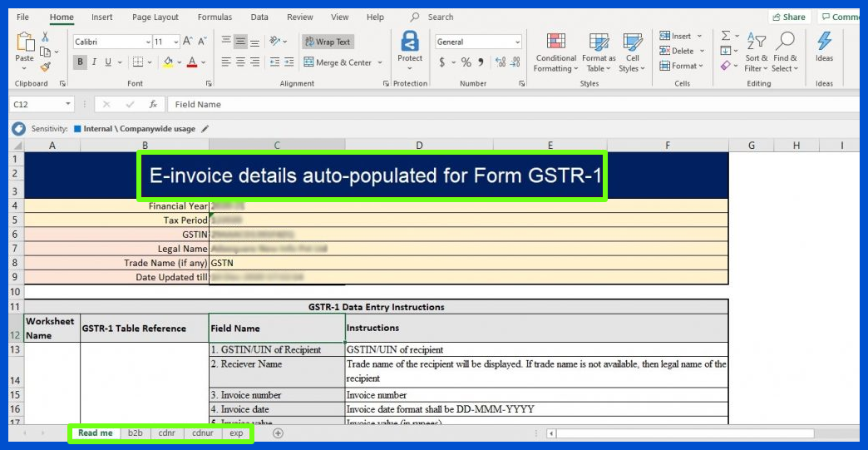Add a new sheet with plus icon

tap(278, 433)
